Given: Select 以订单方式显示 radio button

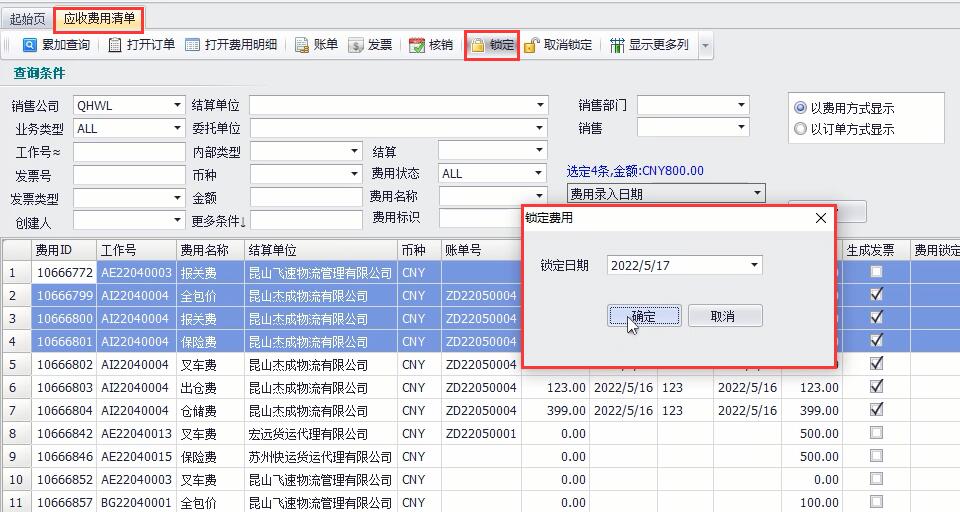Looking at the screenshot, I should [800, 129].
